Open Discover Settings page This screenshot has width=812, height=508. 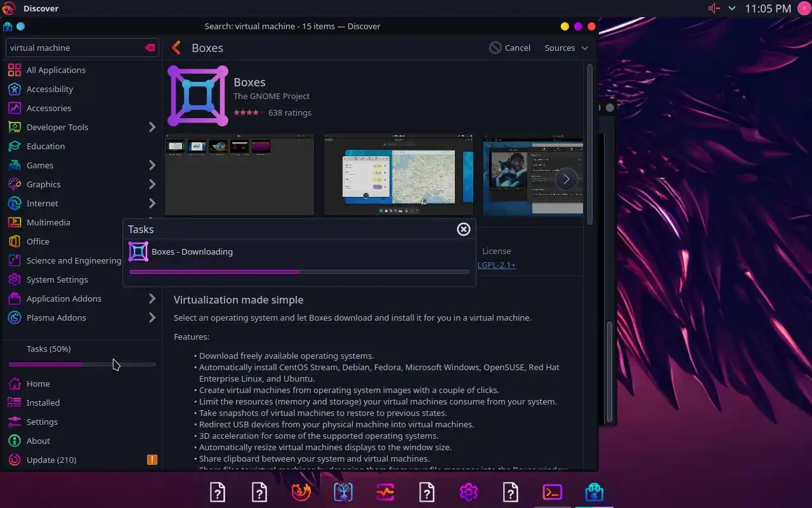coord(82,422)
